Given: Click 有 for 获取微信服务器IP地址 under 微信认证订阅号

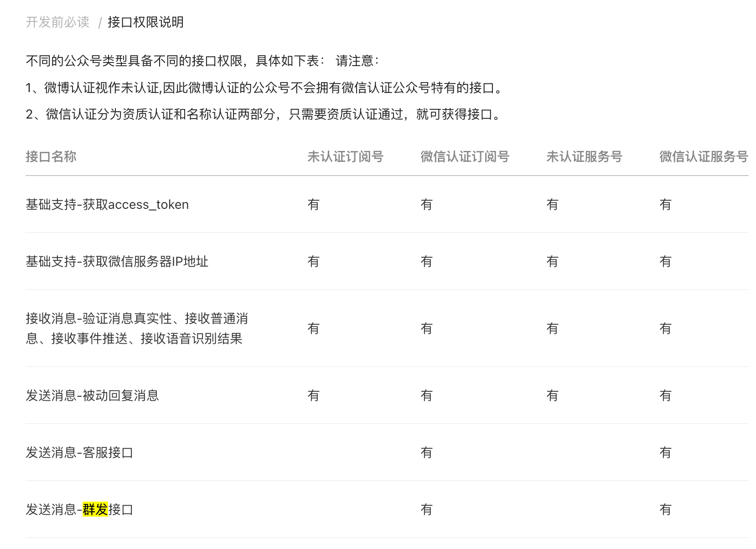Looking at the screenshot, I should [x=426, y=261].
